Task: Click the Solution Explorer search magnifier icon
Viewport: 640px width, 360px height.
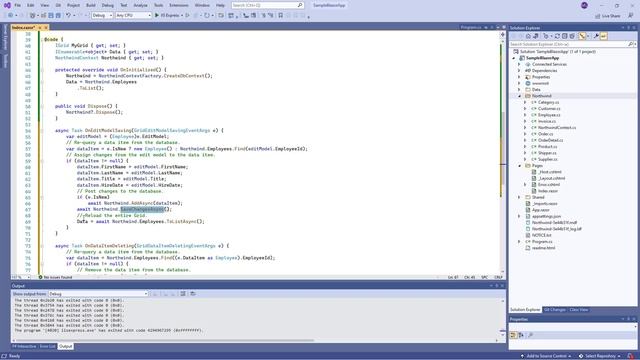Action: [630, 44]
